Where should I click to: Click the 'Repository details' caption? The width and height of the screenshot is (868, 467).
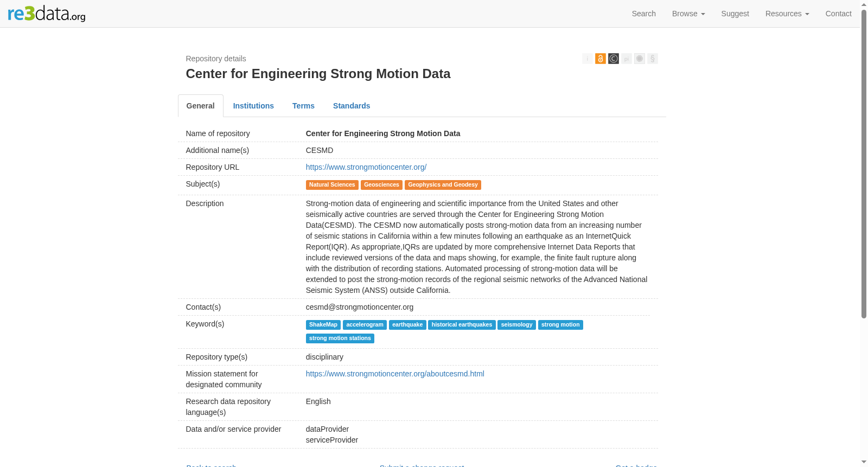coord(216,59)
